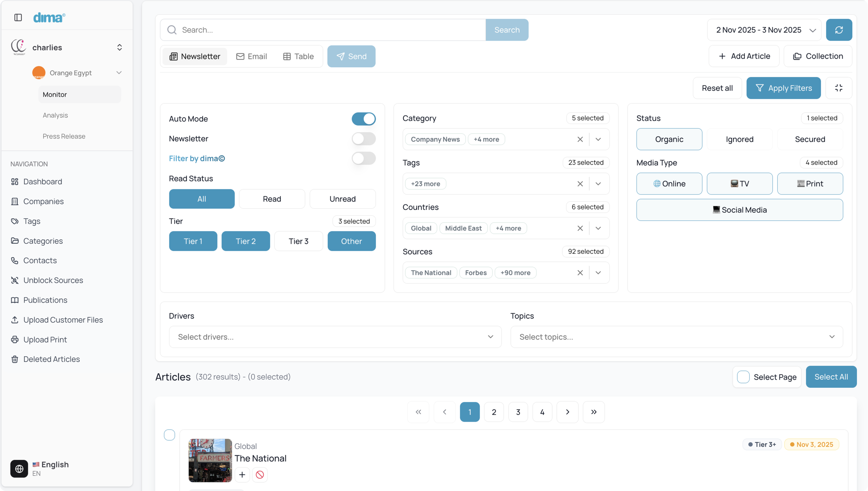Image resolution: width=868 pixels, height=491 pixels.
Task: Expand the Select drivers dropdown
Action: coord(335,337)
